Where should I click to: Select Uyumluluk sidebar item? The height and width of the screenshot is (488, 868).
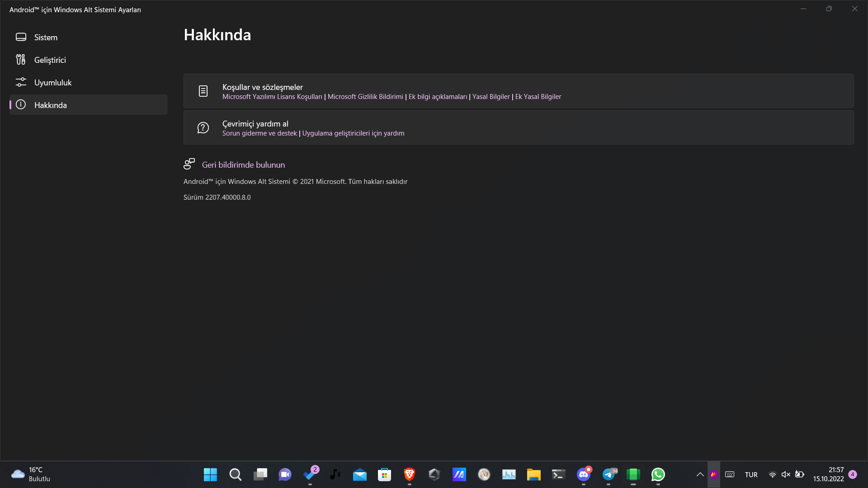click(x=52, y=83)
